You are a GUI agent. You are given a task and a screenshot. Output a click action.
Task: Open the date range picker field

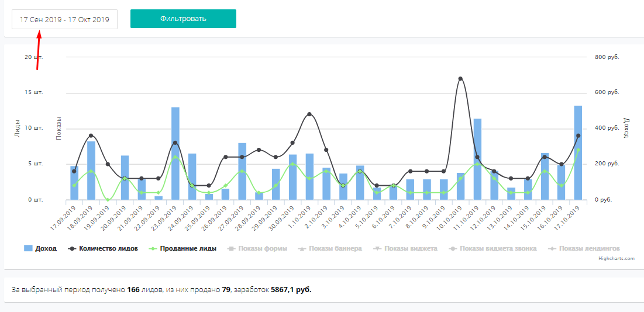(x=64, y=19)
